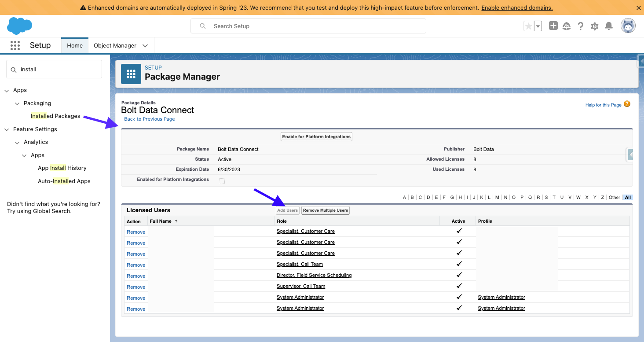Click Active checkmark for Specialist, Call Team
This screenshot has width=644, height=342.
coord(459,264)
